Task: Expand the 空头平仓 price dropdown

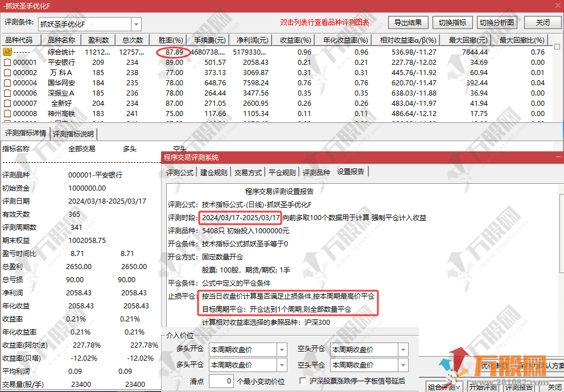Action: click(x=403, y=365)
